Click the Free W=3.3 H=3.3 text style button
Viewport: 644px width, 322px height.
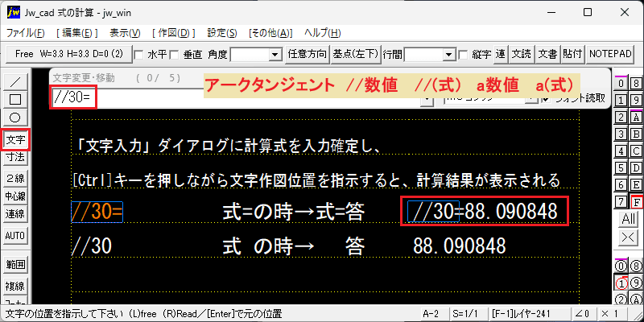[x=69, y=54]
